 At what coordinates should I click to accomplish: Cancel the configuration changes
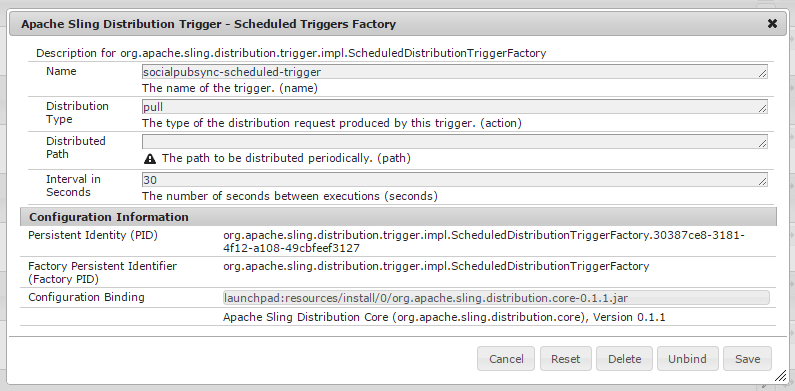(505, 359)
